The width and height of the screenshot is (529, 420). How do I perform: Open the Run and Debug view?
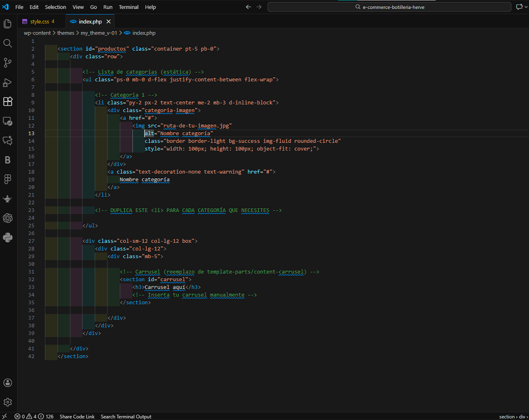[x=7, y=82]
